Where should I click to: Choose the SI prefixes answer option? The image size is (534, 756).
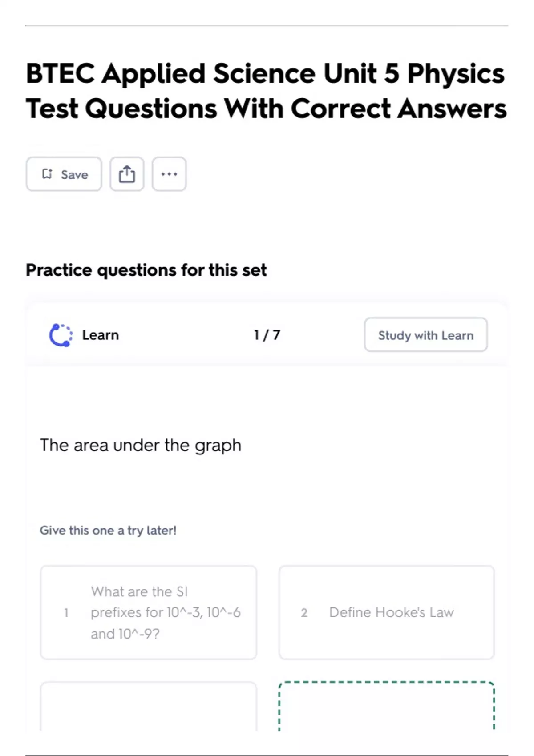point(148,612)
